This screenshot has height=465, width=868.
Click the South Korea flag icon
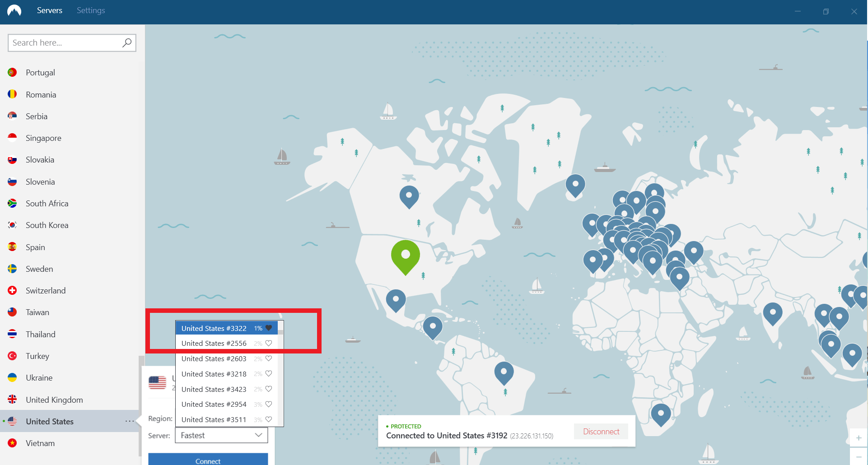point(13,225)
